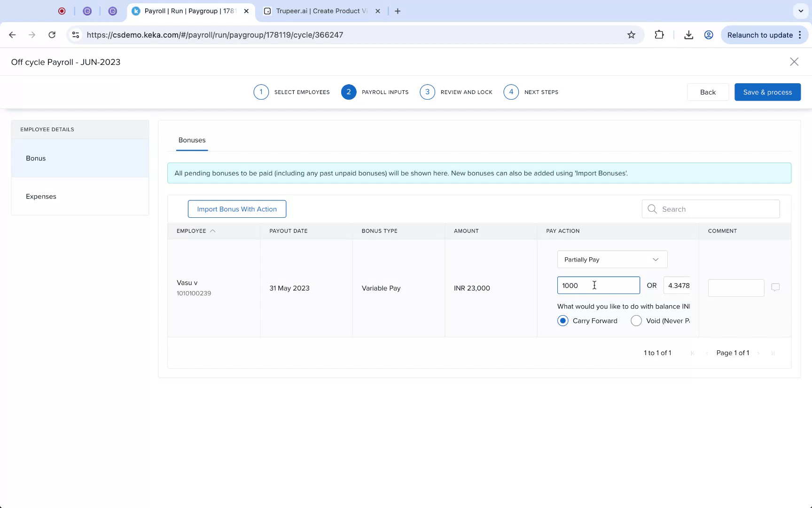Click the Save & process button

click(x=767, y=92)
